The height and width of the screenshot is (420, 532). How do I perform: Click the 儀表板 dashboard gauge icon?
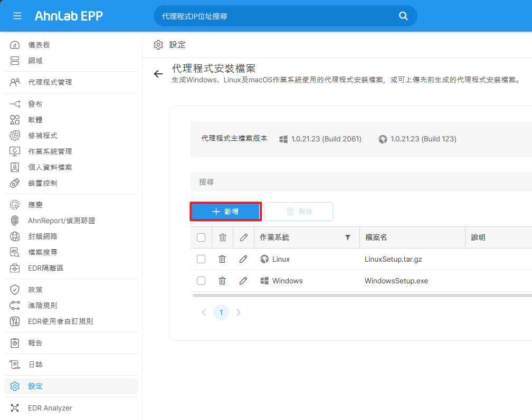pos(15,45)
